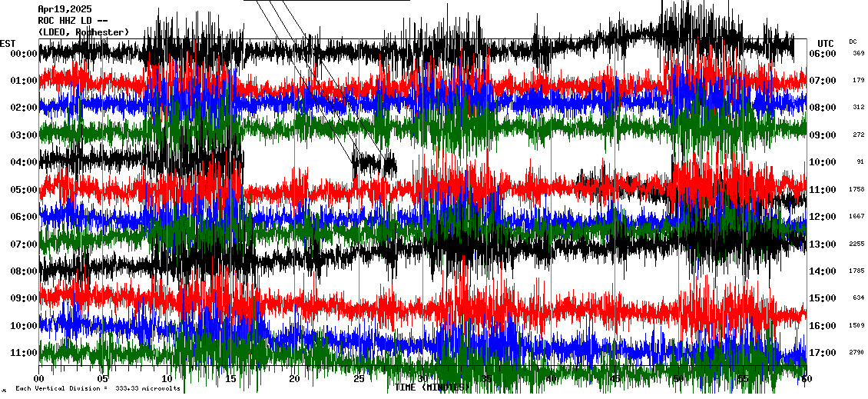Click the UTC column header
The height and width of the screenshot is (399, 868).
[x=825, y=43]
